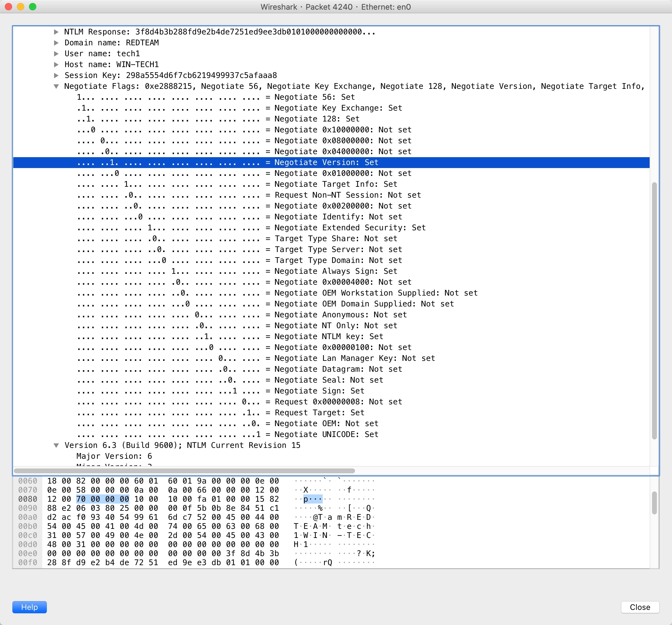This screenshot has height=625, width=672.
Task: Expand the User name tech1 node
Action: tap(56, 53)
